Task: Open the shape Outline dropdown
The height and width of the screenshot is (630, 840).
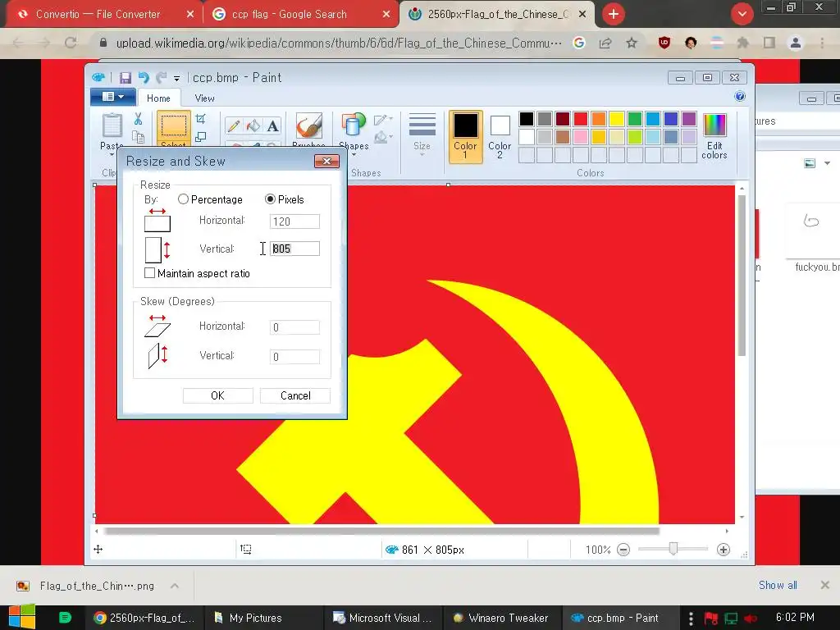Action: [383, 120]
